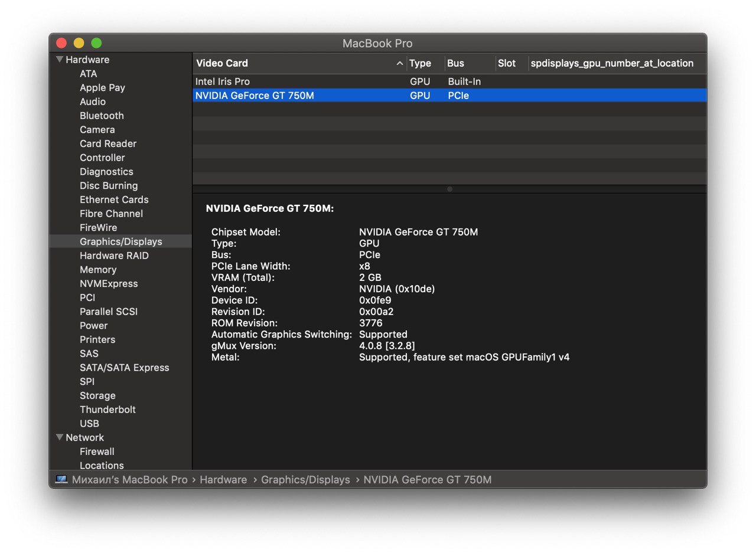Select Fibre Channel entry
The width and height of the screenshot is (756, 553).
[111, 214]
